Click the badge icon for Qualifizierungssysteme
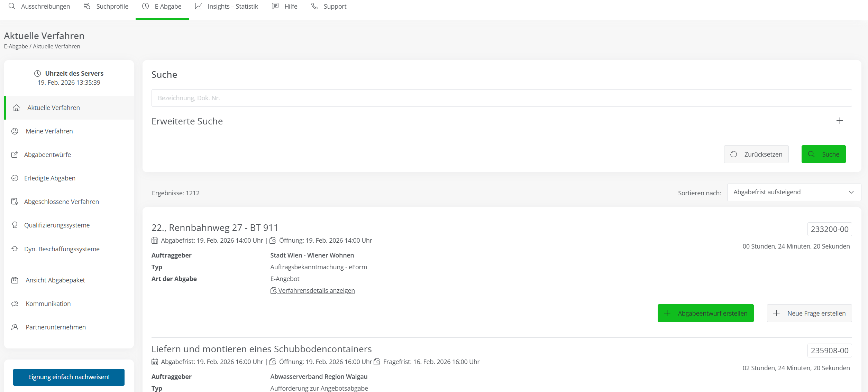Viewport: 868px width, 392px height. point(15,225)
